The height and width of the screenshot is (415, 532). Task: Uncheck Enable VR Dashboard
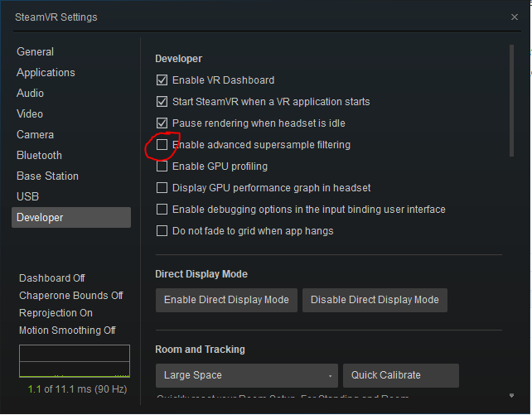coord(162,80)
